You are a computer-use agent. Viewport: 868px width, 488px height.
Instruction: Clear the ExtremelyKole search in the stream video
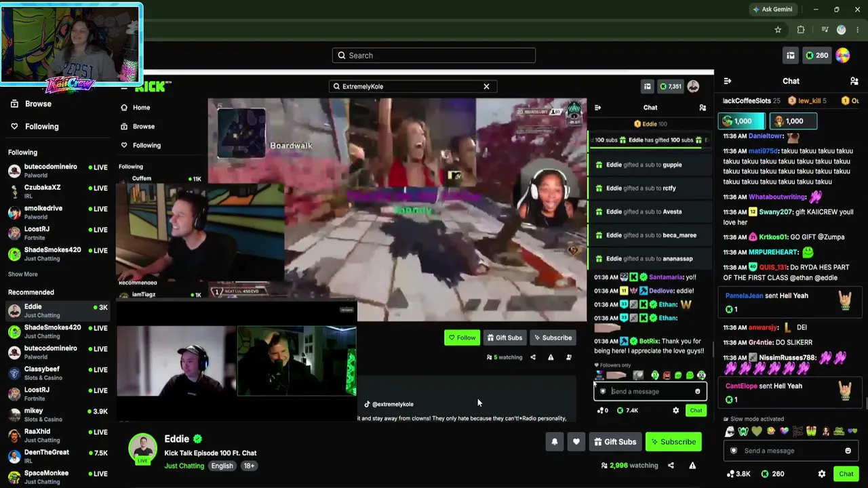[x=486, y=87]
